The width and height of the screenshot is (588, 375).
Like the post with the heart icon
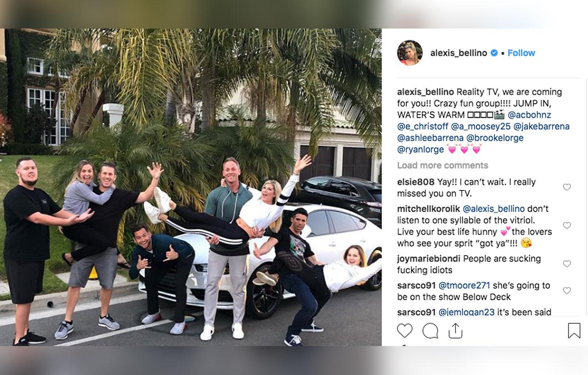[404, 331]
